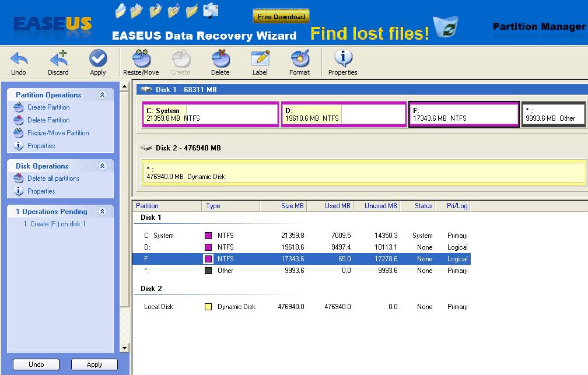Sort by the Status column header
Image resolution: width=588 pixels, height=375 pixels.
pos(418,206)
